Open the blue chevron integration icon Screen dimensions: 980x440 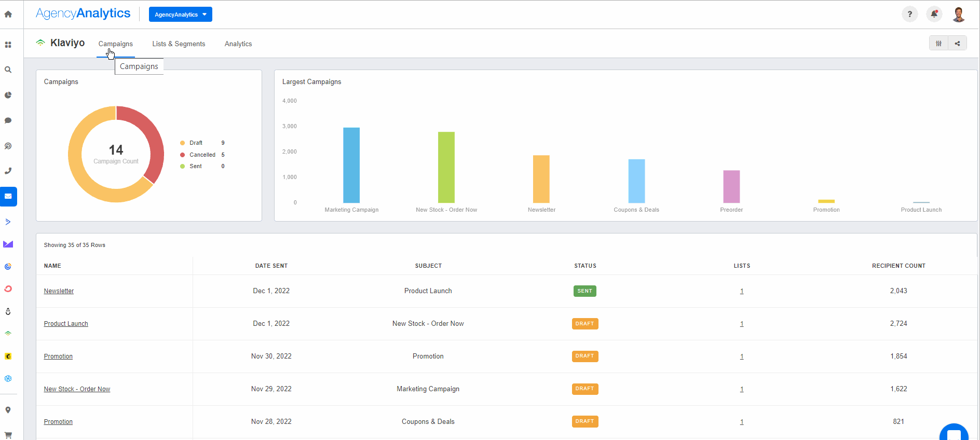coord(8,222)
